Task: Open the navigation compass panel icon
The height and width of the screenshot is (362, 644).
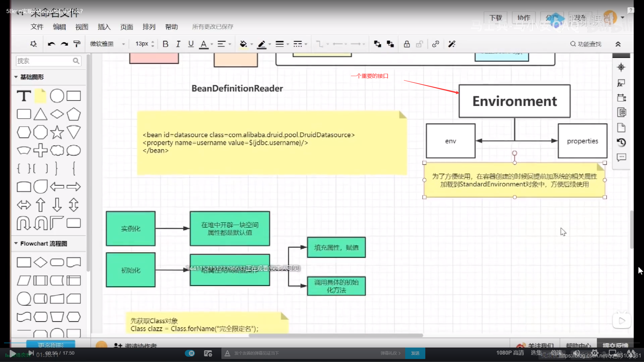Action: tap(621, 67)
